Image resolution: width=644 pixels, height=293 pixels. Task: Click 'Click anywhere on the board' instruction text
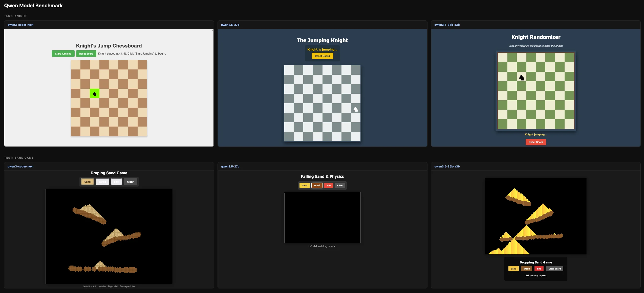point(536,46)
